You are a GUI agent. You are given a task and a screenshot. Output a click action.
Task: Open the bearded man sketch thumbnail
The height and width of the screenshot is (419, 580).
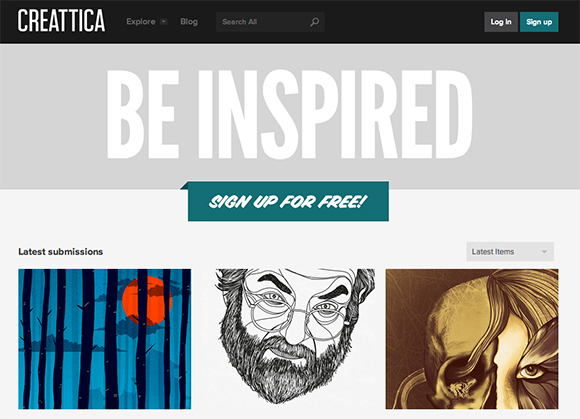tap(295, 336)
